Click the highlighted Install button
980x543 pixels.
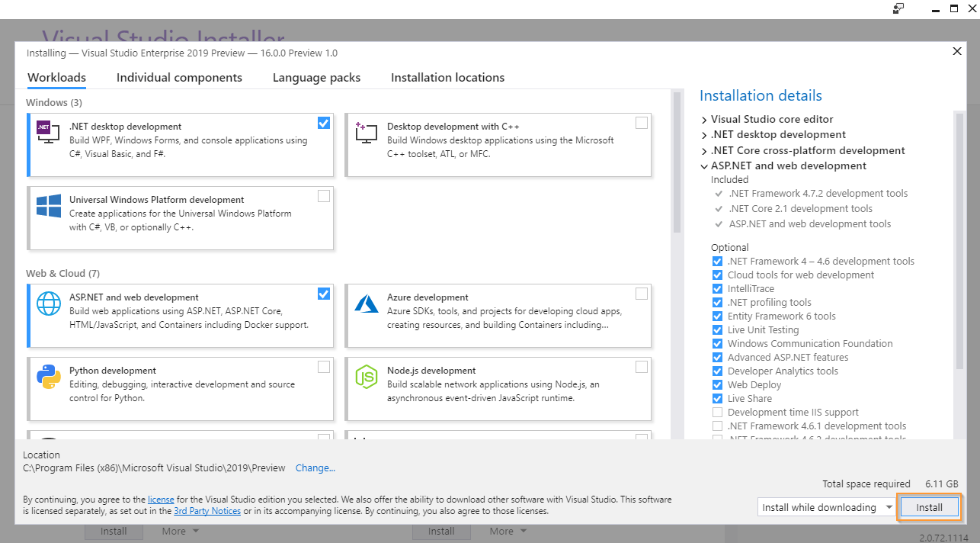point(929,507)
